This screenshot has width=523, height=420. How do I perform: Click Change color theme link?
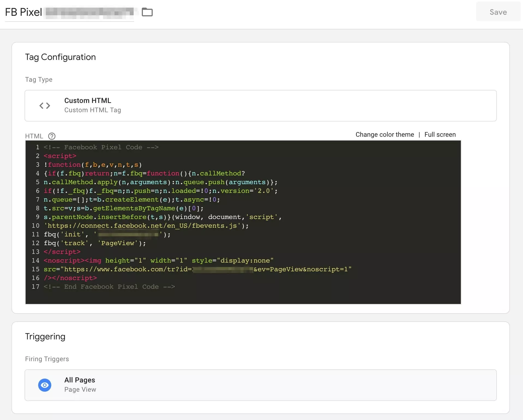pyautogui.click(x=384, y=135)
